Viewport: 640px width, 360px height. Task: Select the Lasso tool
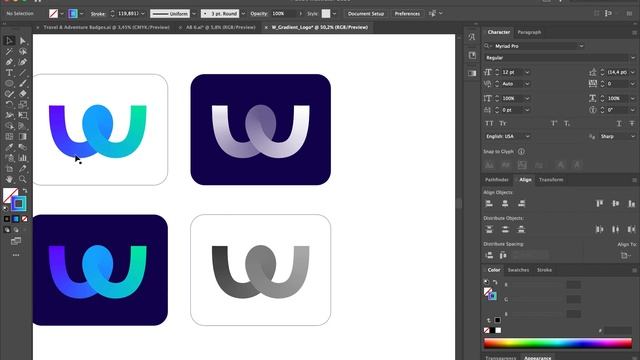22,51
